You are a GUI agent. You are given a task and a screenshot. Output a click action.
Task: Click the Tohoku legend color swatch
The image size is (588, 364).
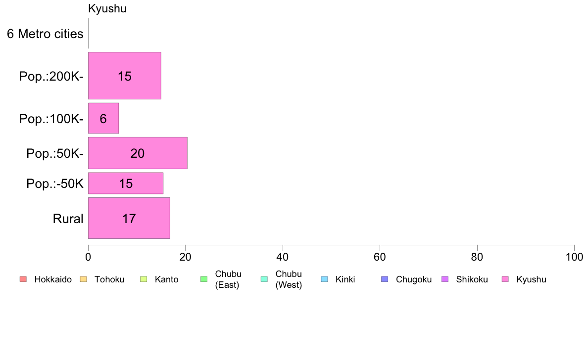click(84, 279)
